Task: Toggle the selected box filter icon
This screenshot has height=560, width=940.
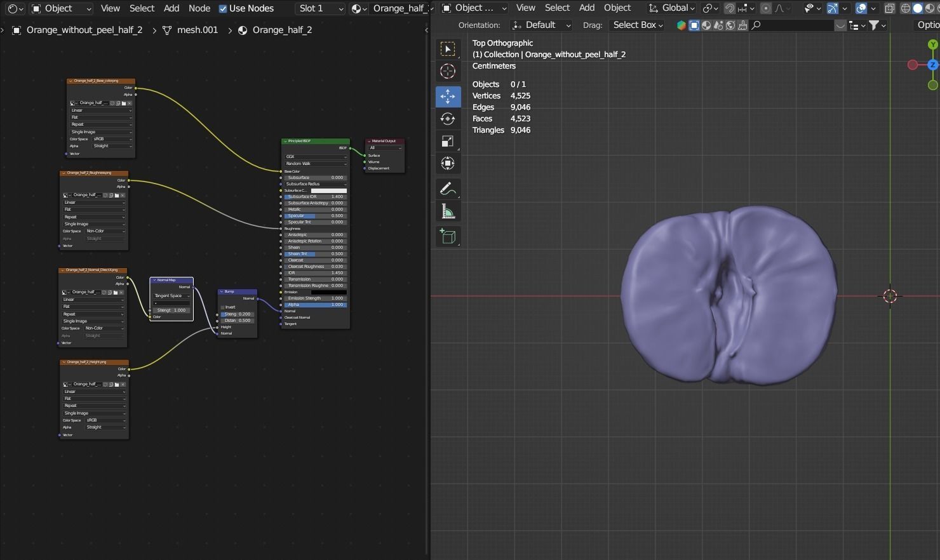Action: coord(694,25)
